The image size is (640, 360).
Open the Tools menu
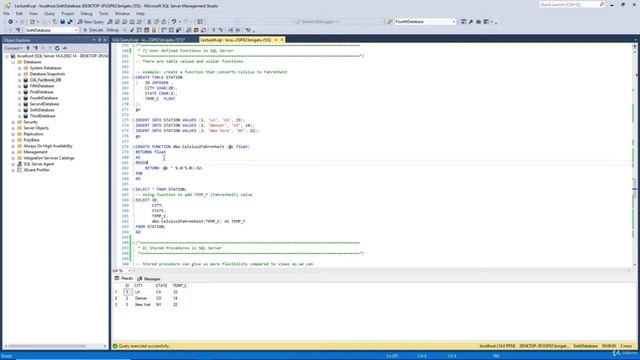104,14
